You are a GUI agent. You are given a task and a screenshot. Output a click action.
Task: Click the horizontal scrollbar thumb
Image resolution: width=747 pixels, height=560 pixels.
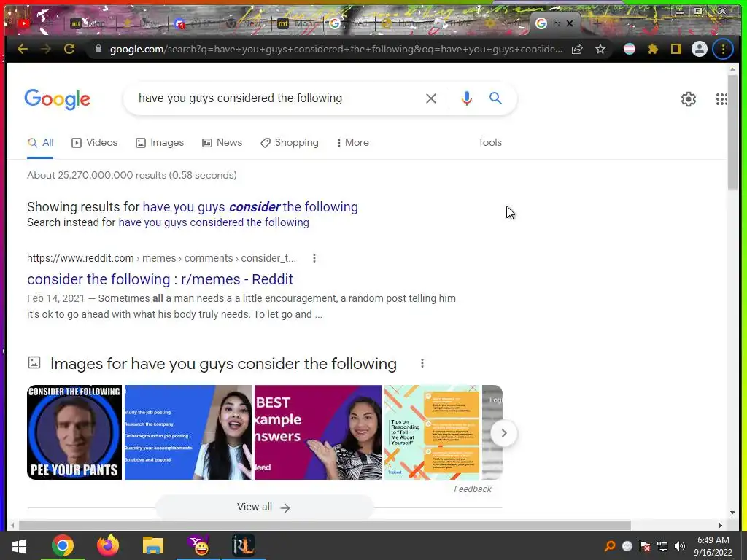325,525
